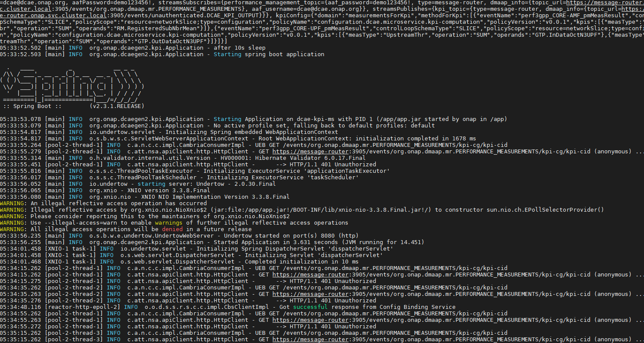Select 'Starting spring boot application' log text
This screenshot has width=644, height=343.
coord(269,54)
